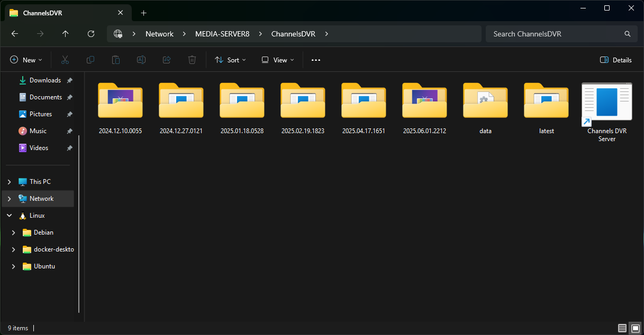Image resolution: width=644 pixels, height=335 pixels.
Task: Click the Delete trash can icon
Action: [x=192, y=60]
